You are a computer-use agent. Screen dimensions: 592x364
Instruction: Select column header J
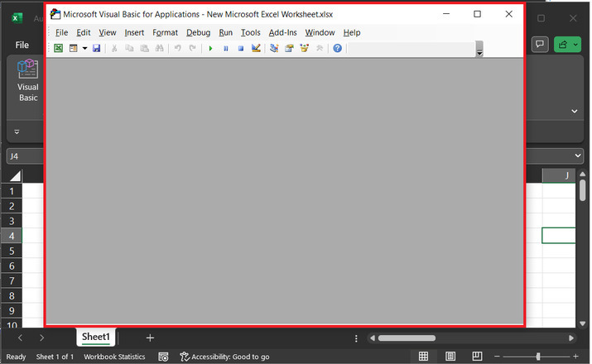(x=559, y=175)
